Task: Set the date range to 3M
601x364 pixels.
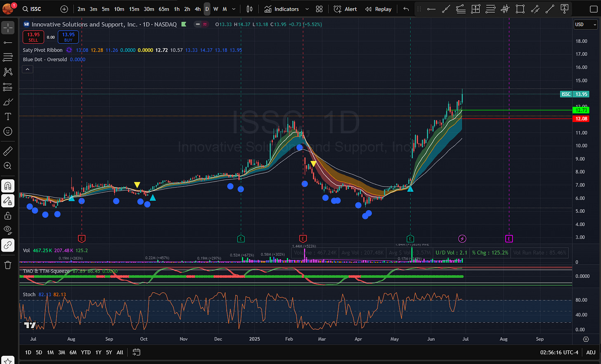Action: click(62, 352)
